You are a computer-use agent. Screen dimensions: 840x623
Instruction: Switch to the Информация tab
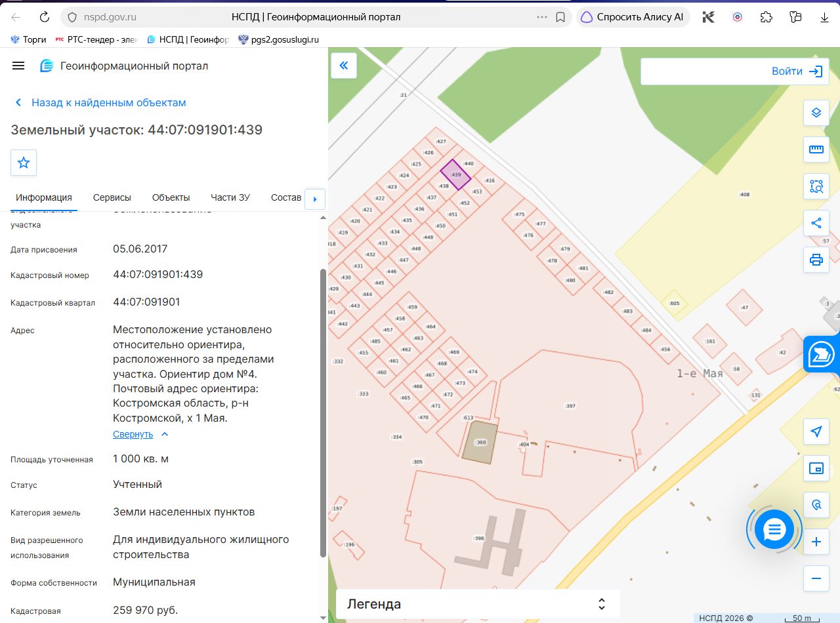[x=44, y=197]
